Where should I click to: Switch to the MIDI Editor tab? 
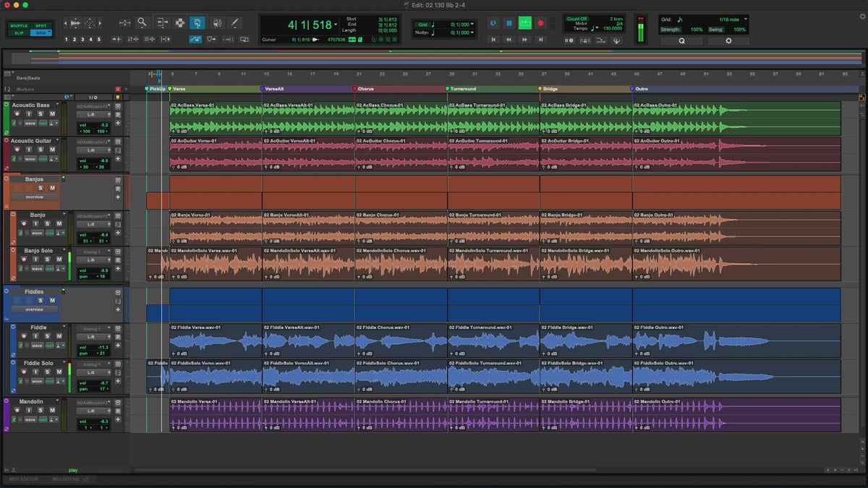[24, 479]
